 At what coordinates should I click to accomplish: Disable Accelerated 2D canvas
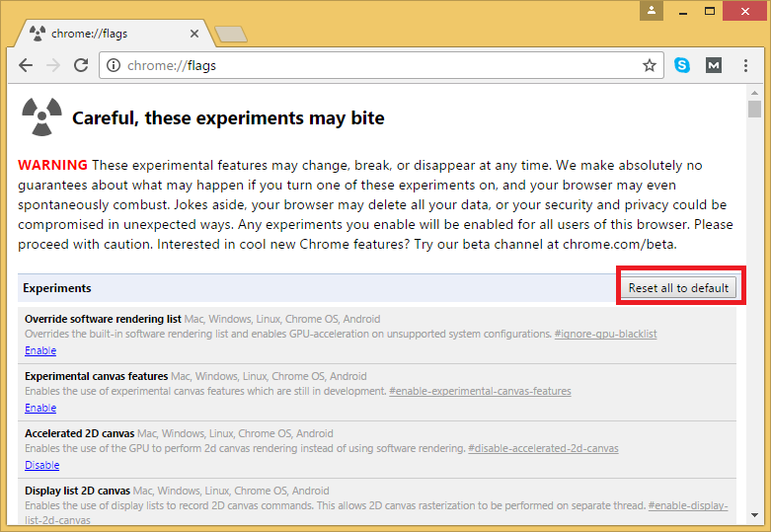(41, 465)
